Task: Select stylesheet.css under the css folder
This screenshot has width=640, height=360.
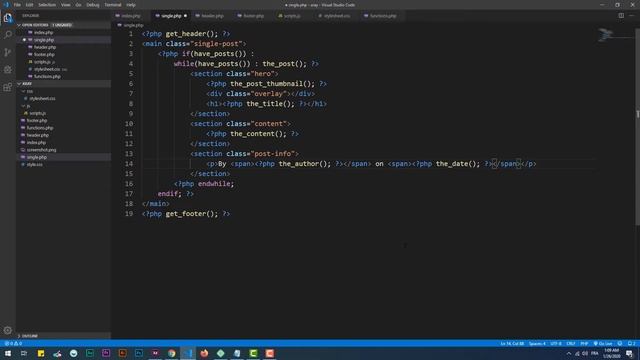Action: (x=42, y=98)
